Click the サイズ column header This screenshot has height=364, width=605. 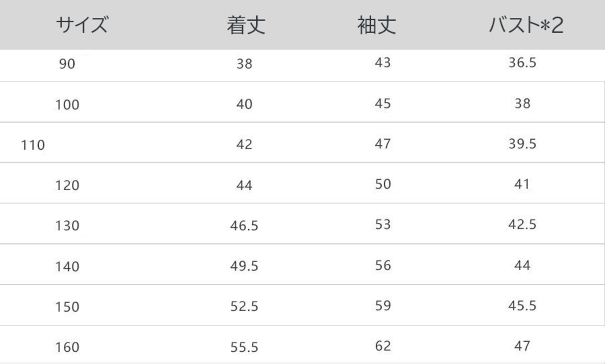(82, 25)
